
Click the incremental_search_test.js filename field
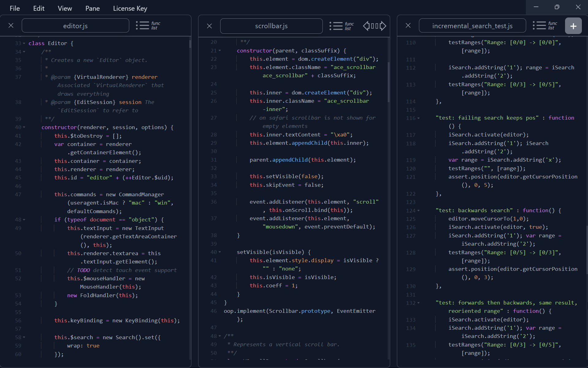click(473, 26)
